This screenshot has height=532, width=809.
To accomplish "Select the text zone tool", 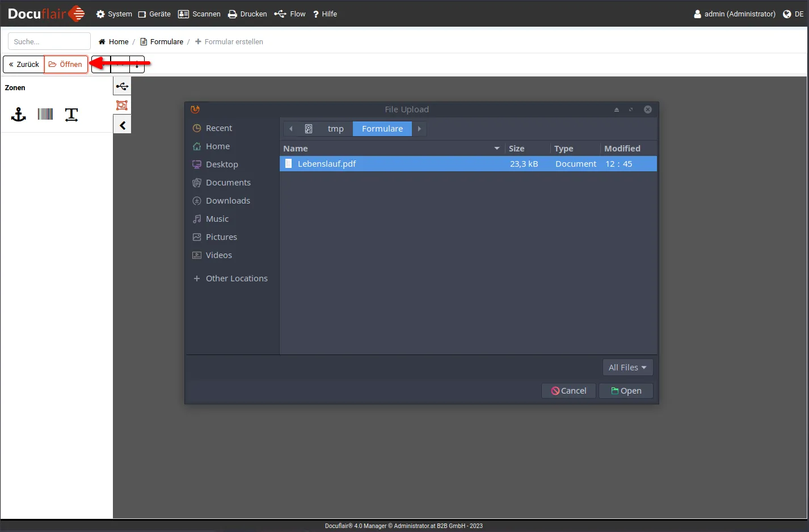I will coord(71,115).
